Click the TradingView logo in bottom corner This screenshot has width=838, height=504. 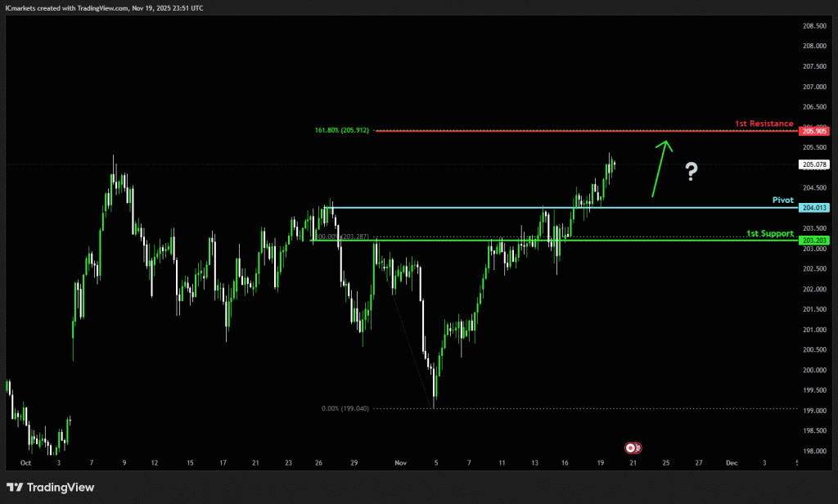[x=49, y=488]
